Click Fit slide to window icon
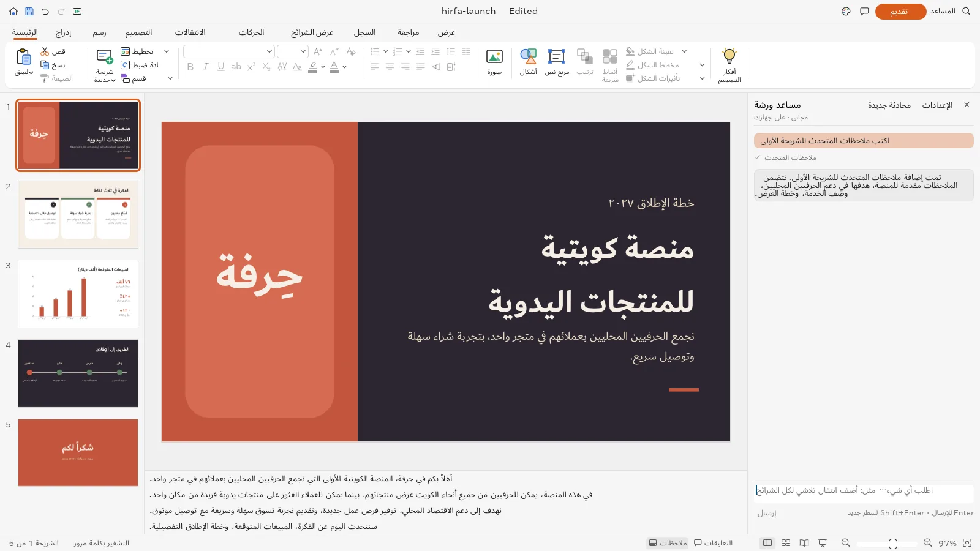 967,543
